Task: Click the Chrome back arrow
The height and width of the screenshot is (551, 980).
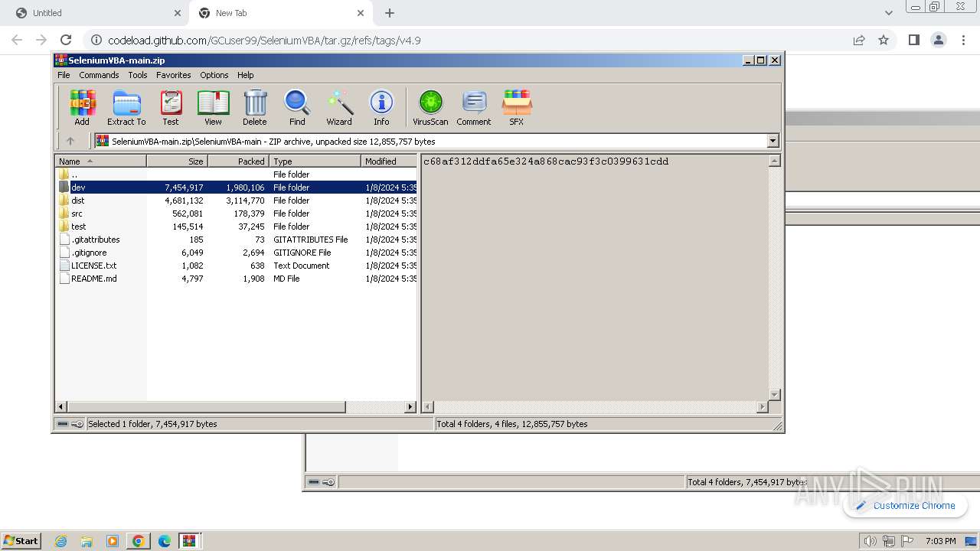Action: click(17, 40)
